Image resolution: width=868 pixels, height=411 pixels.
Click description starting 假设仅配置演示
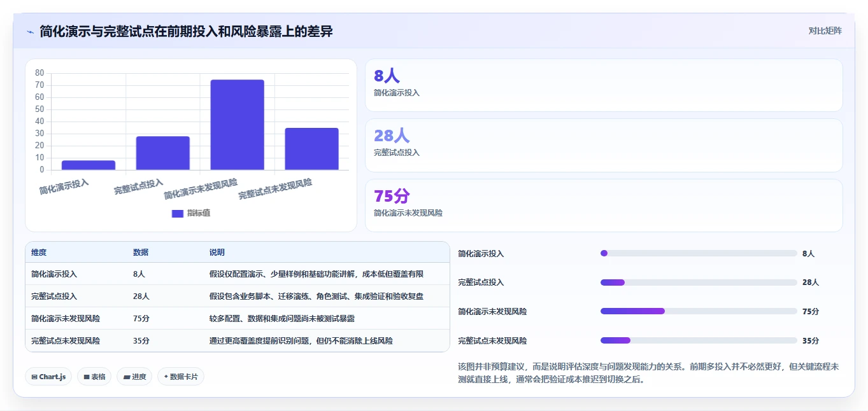point(317,274)
